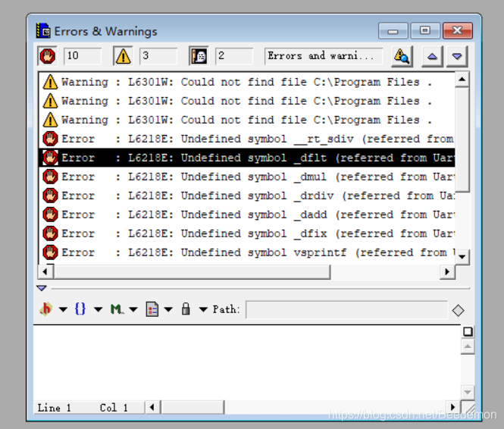The image size is (504, 429).
Task: Click source pane horizontal scroll-right arrow
Action: 453,408
